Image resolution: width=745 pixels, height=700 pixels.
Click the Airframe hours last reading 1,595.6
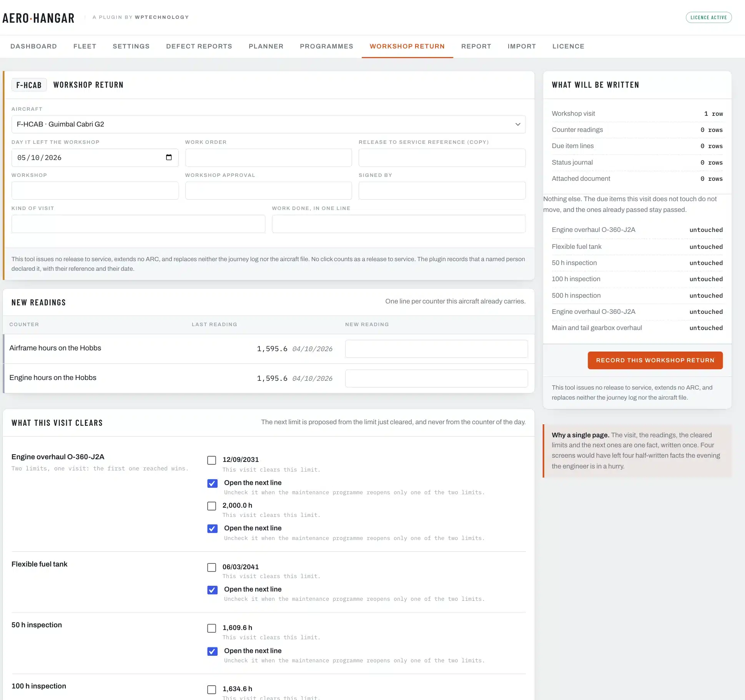(272, 349)
